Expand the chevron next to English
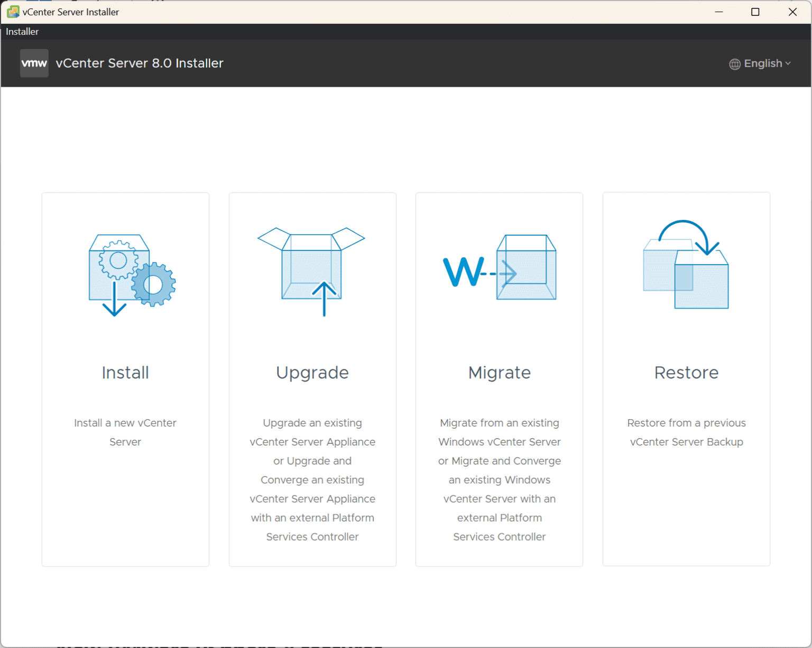 (x=789, y=64)
